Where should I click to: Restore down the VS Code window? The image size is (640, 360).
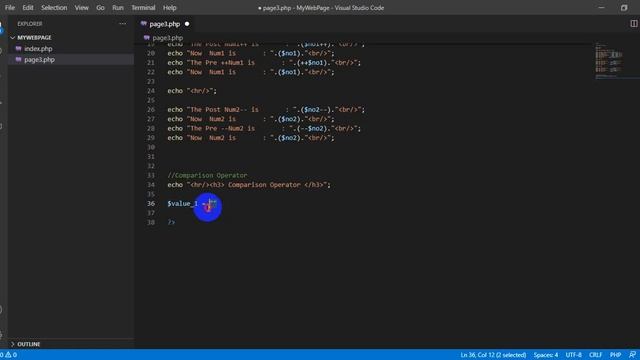click(x=624, y=8)
